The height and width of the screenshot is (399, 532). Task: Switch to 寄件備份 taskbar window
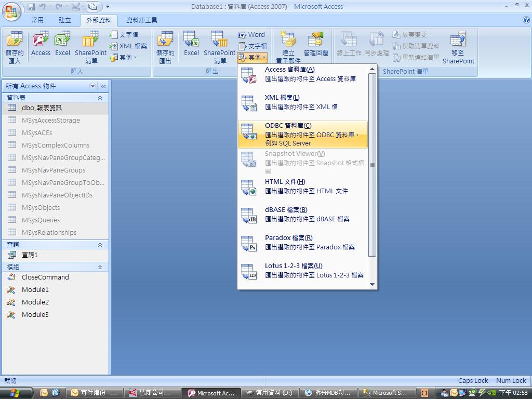pos(94,393)
